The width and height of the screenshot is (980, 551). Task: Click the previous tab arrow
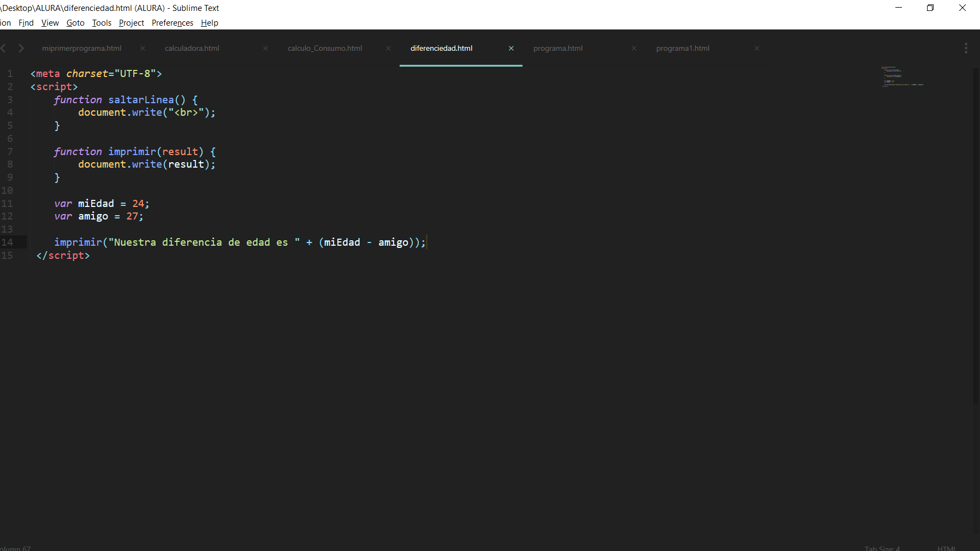(3, 48)
